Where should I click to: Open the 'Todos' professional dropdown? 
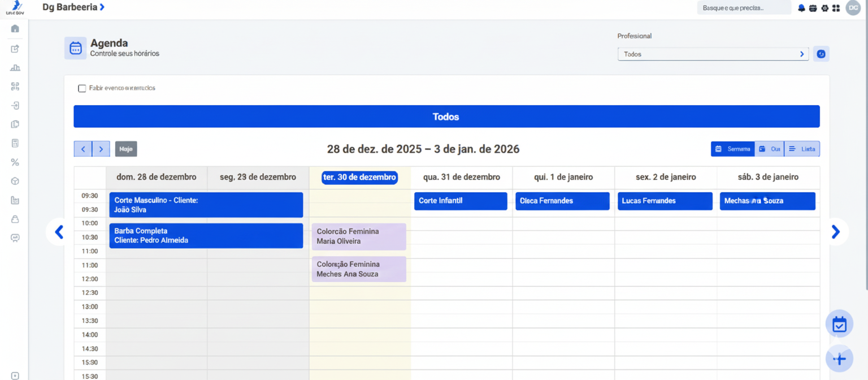click(x=713, y=54)
